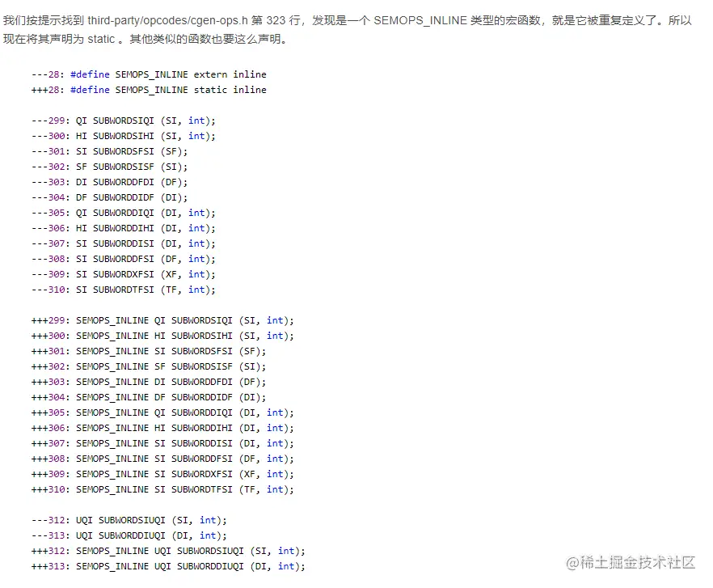Click line '+++307: SEMOPS_INLINE SI SUBWORDDISI'
Viewport: 713px width, 588px height.
pyautogui.click(x=162, y=444)
